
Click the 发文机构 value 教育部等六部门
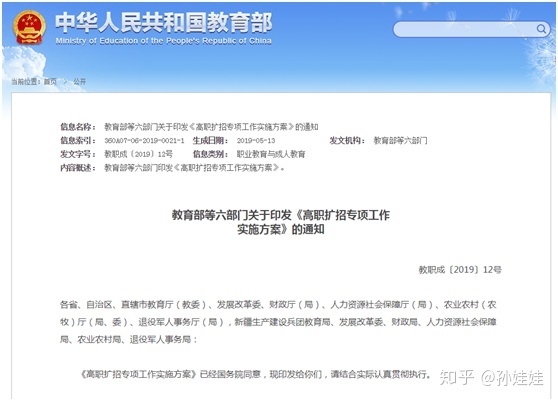pyautogui.click(x=400, y=141)
